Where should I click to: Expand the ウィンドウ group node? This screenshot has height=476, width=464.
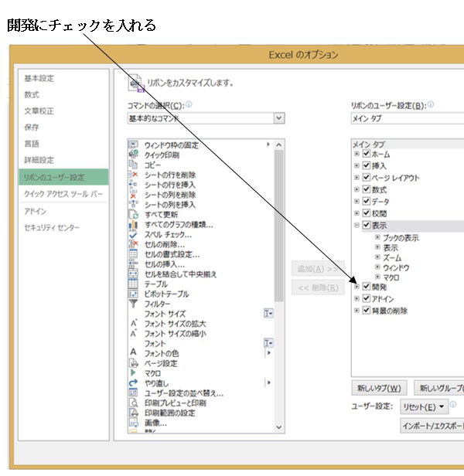coord(377,267)
